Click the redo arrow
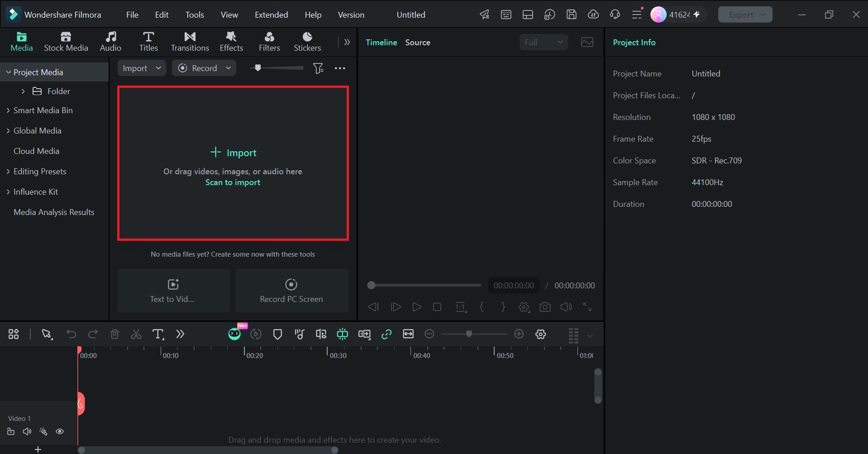This screenshot has width=868, height=454. 93,334
